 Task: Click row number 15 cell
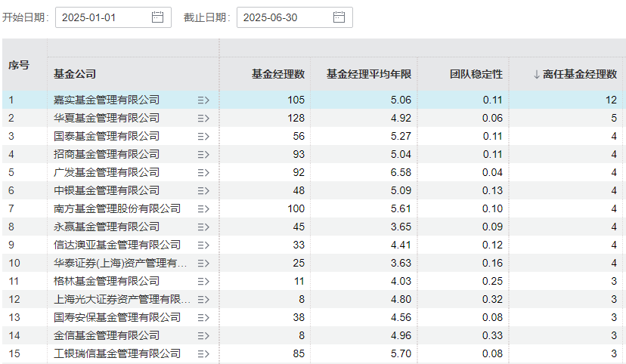[14, 353]
